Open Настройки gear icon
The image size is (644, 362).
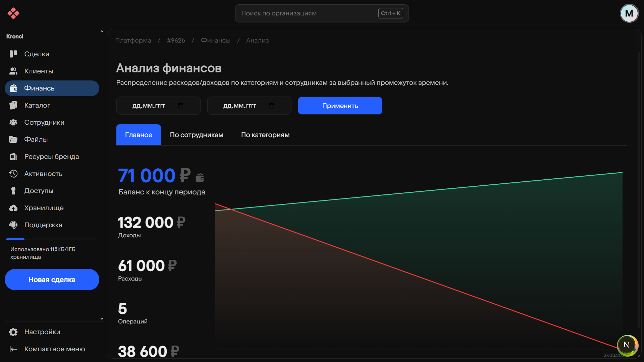(13, 332)
